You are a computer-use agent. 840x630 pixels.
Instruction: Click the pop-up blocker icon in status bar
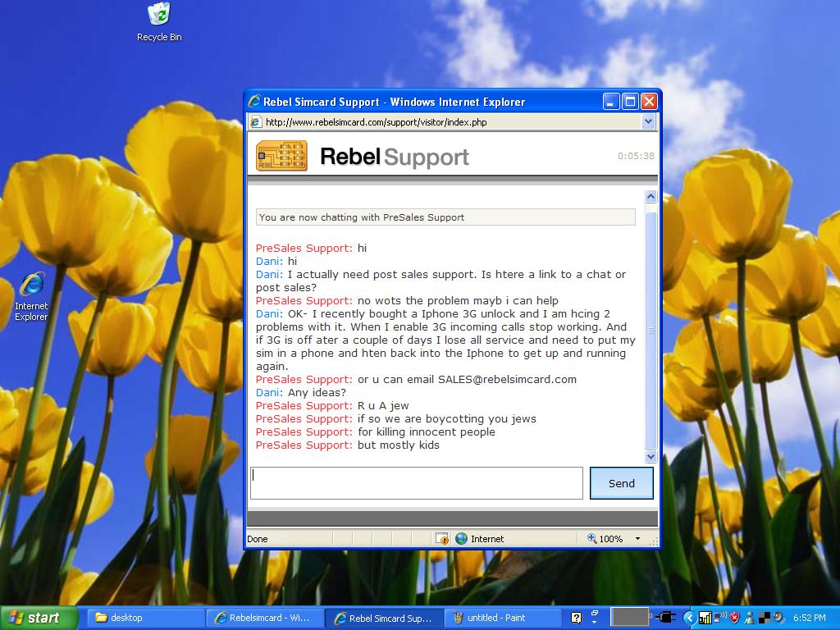442,538
